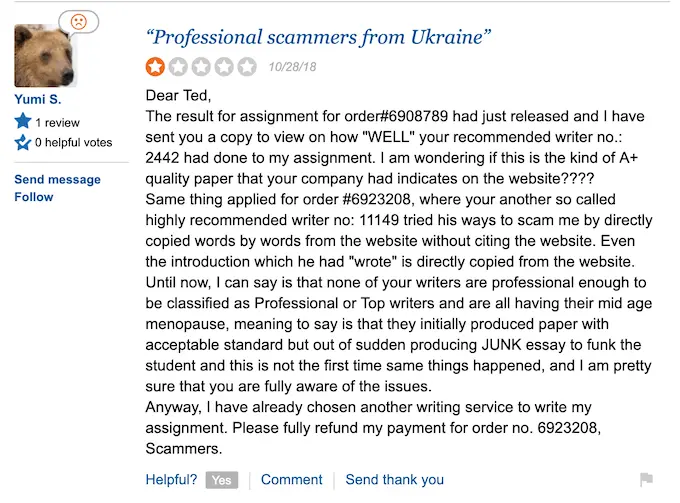Click the first orange rating star
This screenshot has width=680, height=503.
tap(157, 68)
